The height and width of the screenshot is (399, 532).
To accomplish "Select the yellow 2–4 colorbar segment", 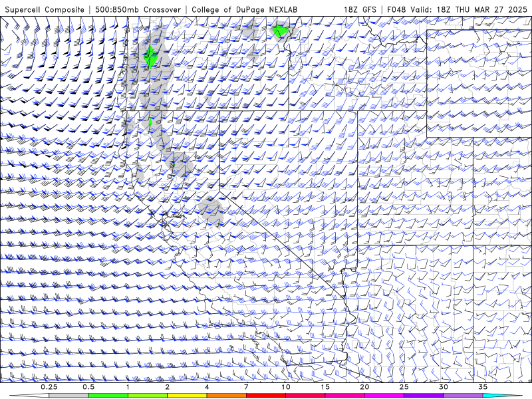I will pyautogui.click(x=187, y=396).
